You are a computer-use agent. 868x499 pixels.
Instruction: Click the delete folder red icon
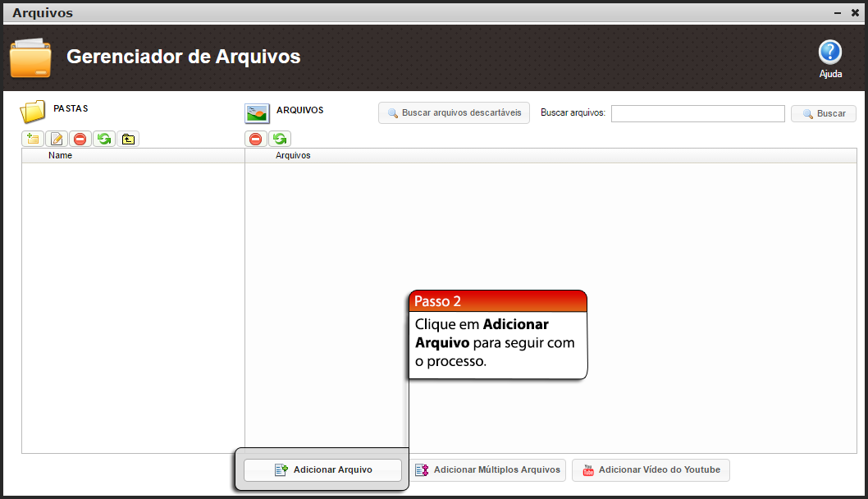pos(80,139)
